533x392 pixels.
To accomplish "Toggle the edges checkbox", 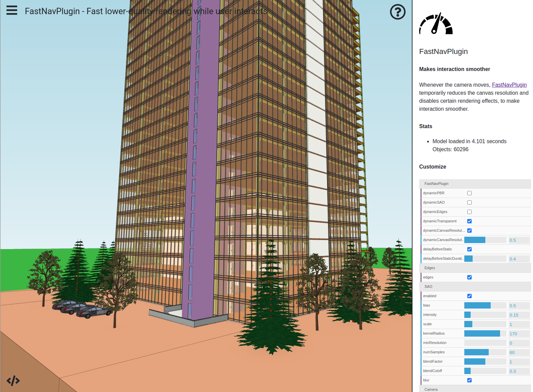I will (x=469, y=277).
